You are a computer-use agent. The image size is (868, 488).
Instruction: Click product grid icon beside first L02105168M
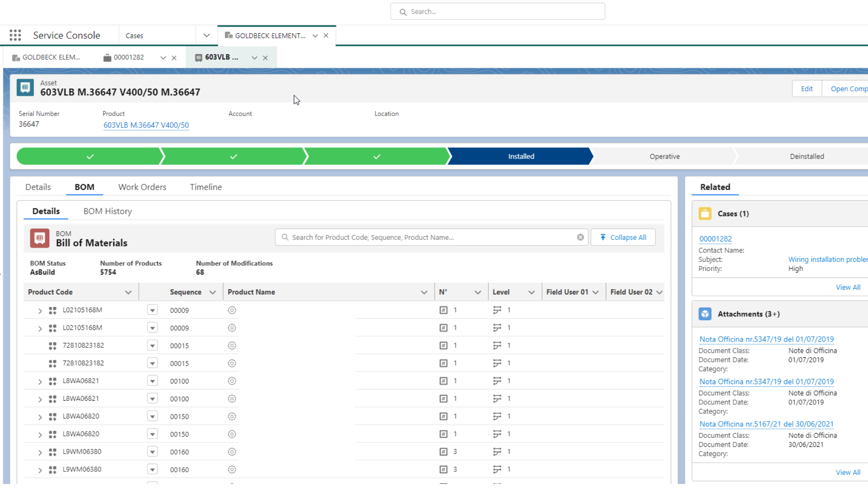point(52,310)
